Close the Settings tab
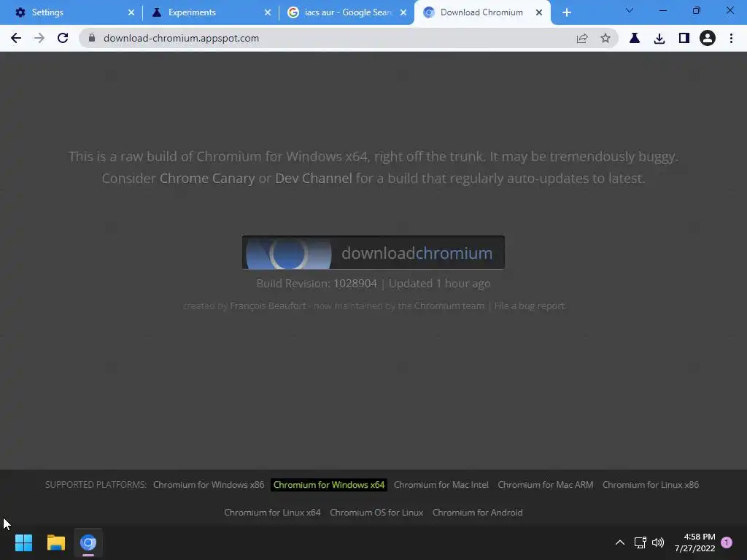Screen dimensions: 747x560 [131, 12]
